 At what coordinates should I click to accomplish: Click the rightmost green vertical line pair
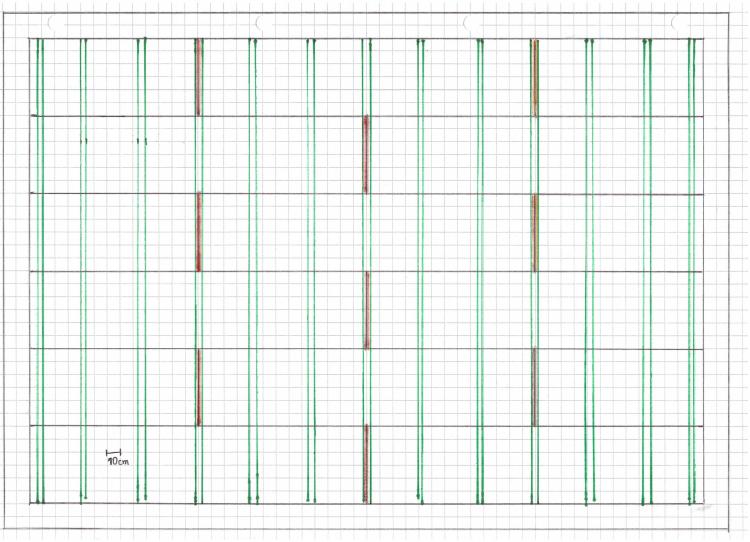point(690,270)
